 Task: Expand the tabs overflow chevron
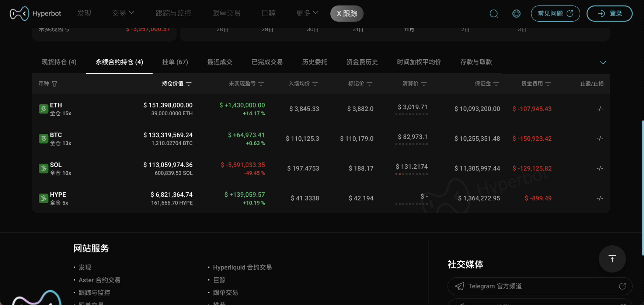(x=603, y=62)
